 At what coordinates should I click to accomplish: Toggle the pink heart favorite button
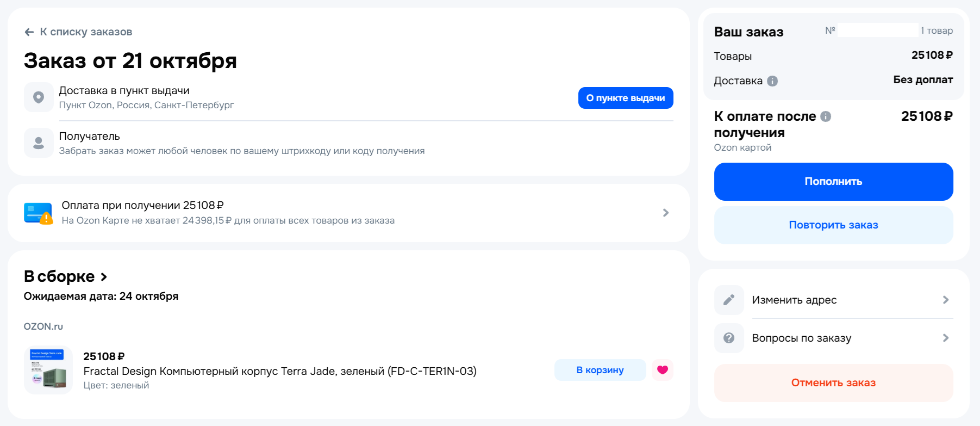pyautogui.click(x=662, y=370)
